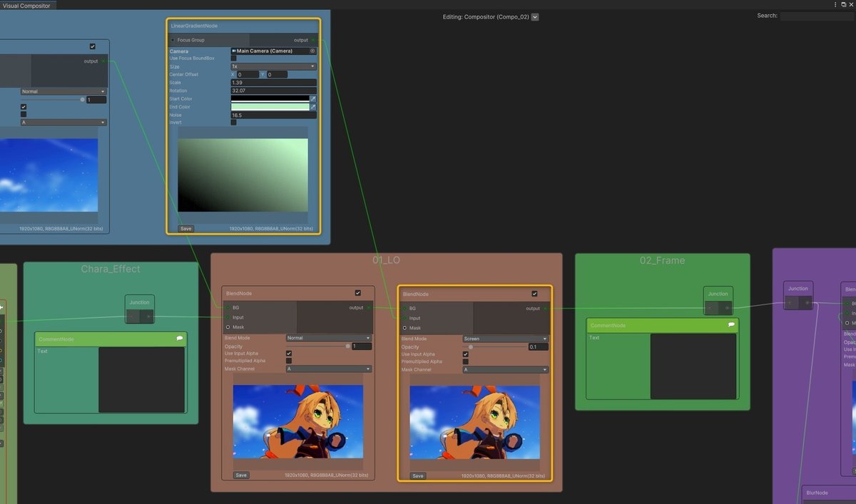Open Mask Channel dropdown in Screen BlendNode
The width and height of the screenshot is (856, 504).
coord(506,370)
